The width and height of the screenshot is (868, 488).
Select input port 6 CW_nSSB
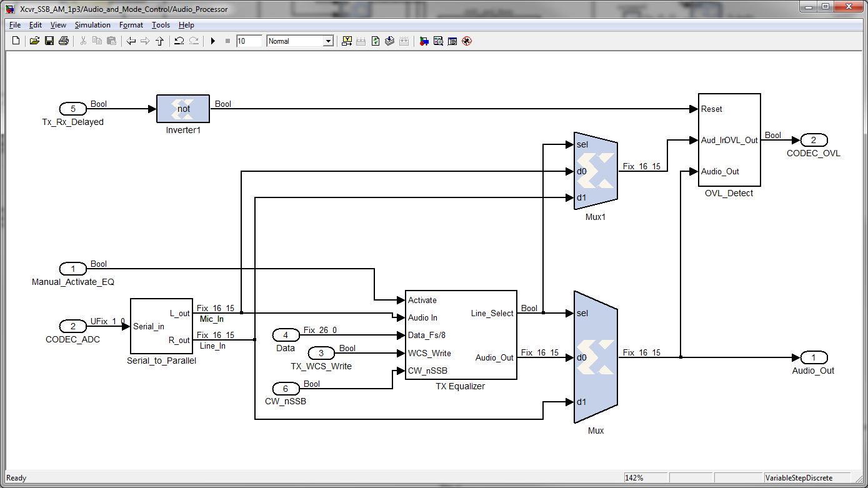286,389
